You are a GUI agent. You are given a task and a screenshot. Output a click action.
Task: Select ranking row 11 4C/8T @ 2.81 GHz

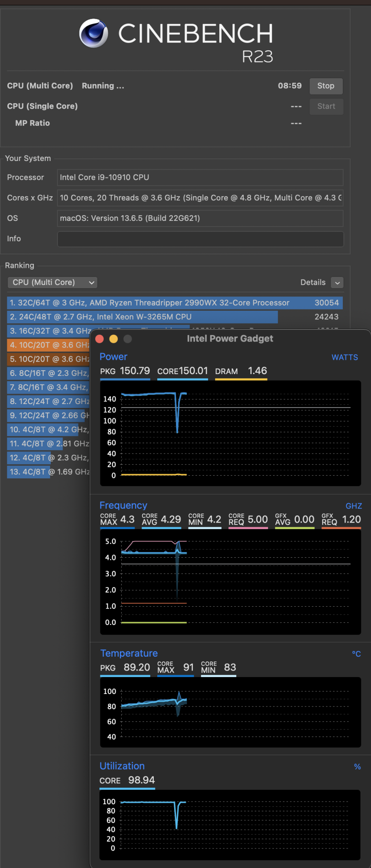pos(48,444)
